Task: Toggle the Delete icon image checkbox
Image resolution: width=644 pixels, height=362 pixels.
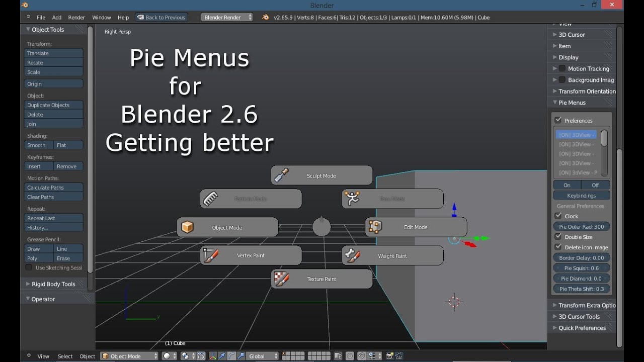Action: point(558,247)
